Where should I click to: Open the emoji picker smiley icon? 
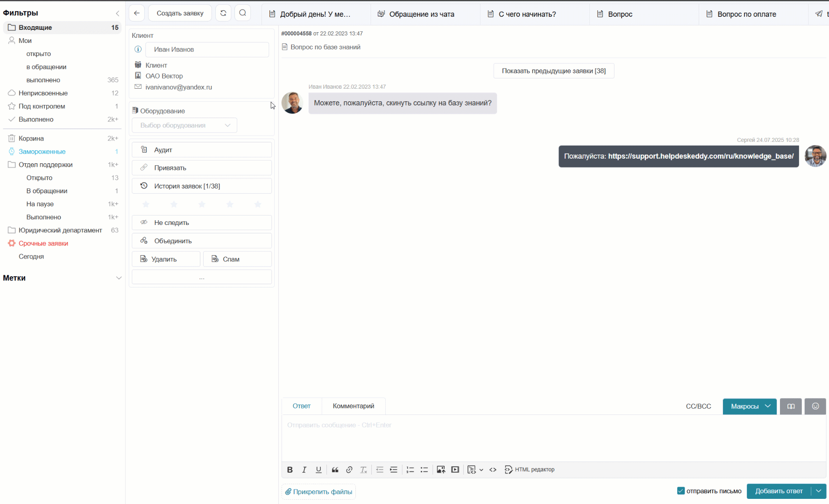815,406
